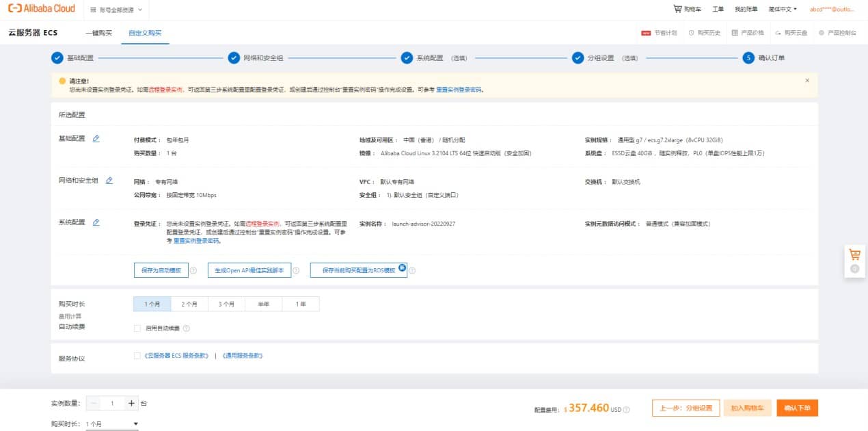Screen dimensions: 868x431
Task: Open 《通用服务条款》 link
Action: click(243, 356)
